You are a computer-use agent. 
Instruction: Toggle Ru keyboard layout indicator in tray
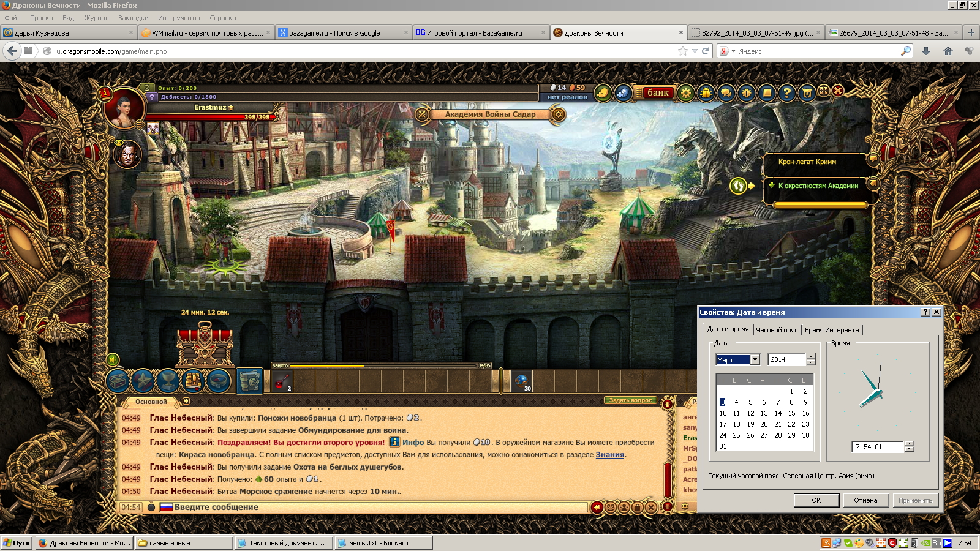pyautogui.click(x=936, y=542)
